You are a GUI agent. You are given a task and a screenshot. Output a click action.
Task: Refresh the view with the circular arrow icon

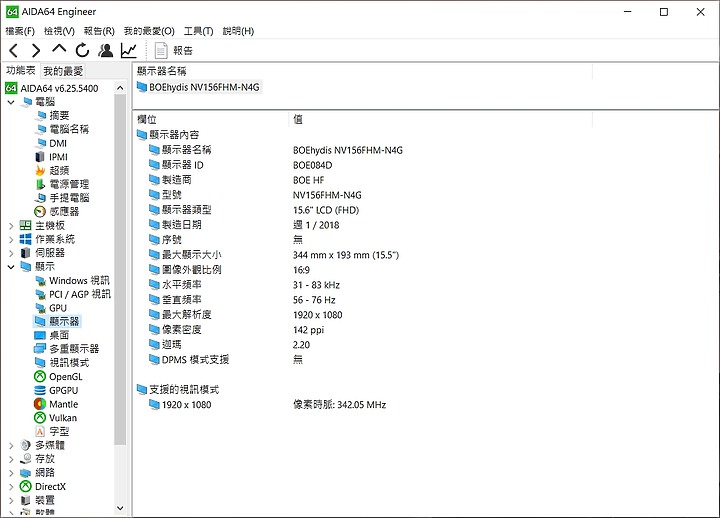tap(82, 50)
